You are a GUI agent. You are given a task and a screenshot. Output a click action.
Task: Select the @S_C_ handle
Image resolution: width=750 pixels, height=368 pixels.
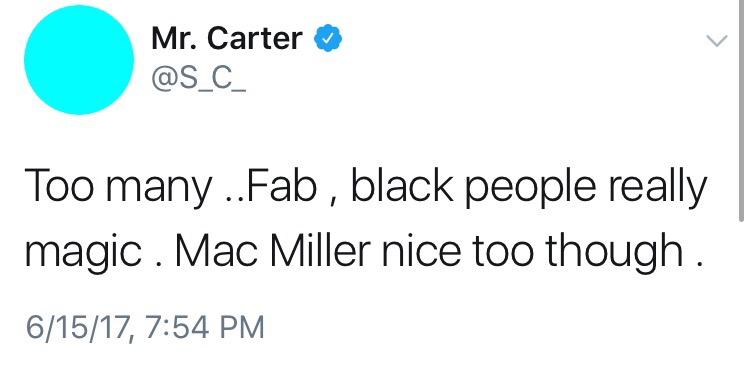(x=199, y=80)
